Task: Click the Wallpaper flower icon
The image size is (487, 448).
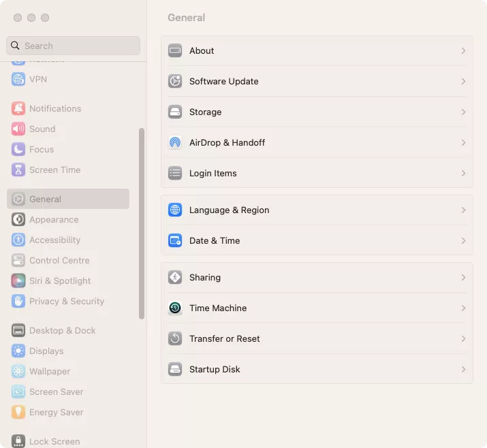Action: click(18, 371)
